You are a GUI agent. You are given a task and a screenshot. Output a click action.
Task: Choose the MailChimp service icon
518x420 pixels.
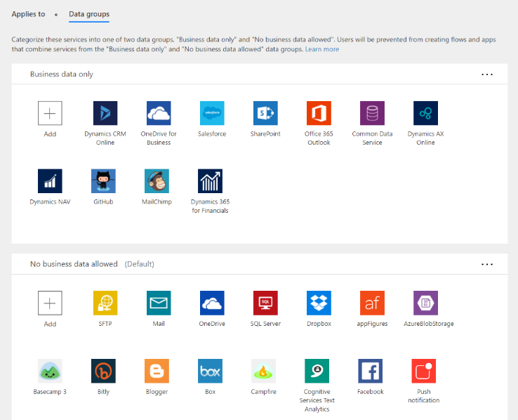[x=157, y=181]
